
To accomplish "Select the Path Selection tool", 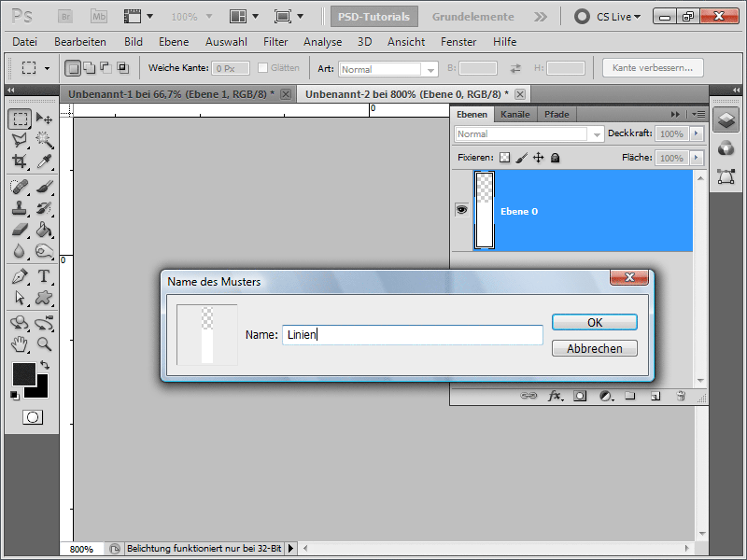I will coord(20,298).
